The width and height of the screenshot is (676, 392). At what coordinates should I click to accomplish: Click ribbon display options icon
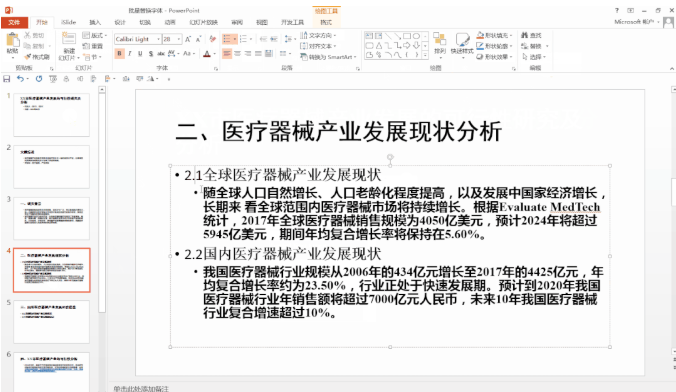pos(630,10)
